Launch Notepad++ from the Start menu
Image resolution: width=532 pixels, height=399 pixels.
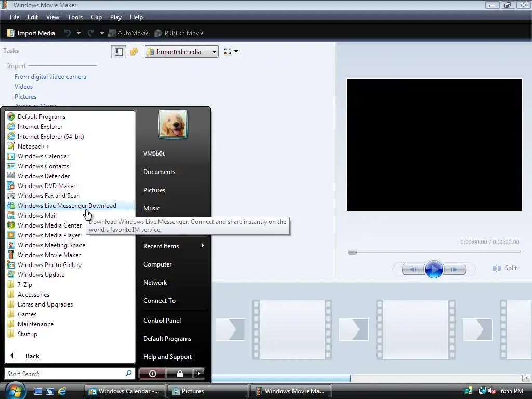(70, 146)
